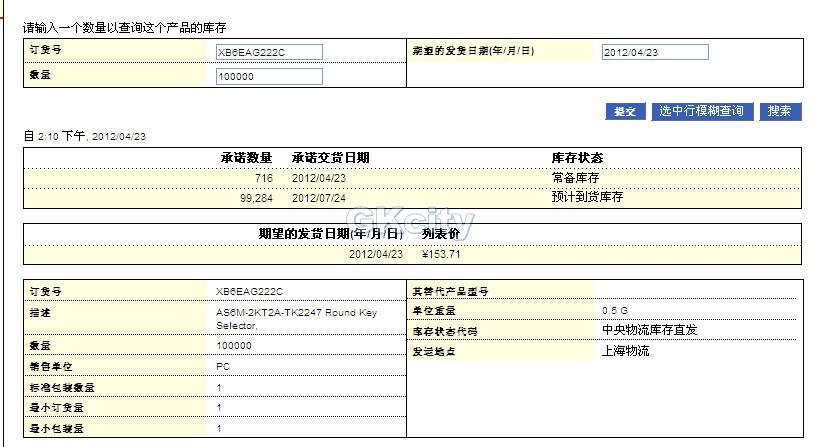Select the 常备库存 stock status cell
Viewport: 821px width, 447px height.
(x=575, y=178)
